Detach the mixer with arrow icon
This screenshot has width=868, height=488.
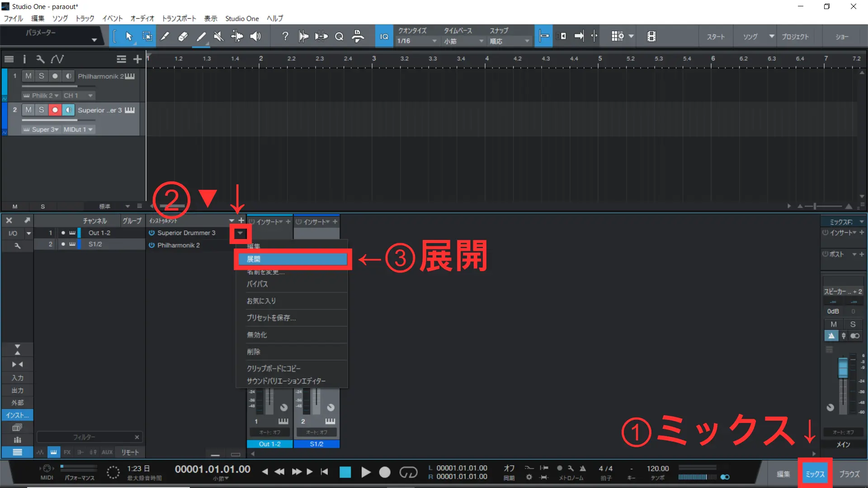pos(27,221)
